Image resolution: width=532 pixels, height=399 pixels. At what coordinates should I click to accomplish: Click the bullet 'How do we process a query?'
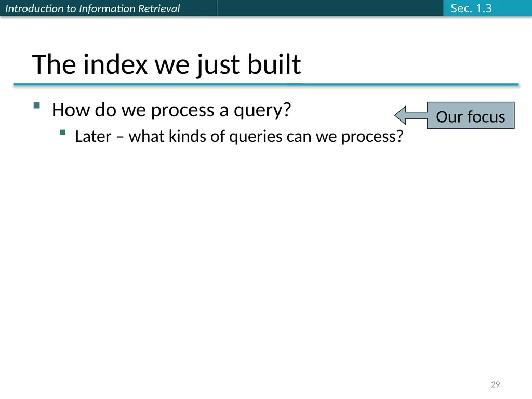point(171,110)
